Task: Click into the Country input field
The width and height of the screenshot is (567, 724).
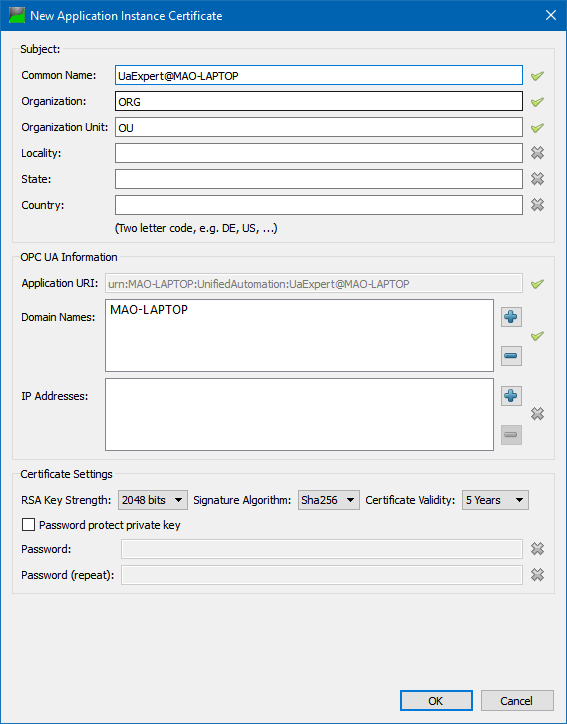Action: click(x=319, y=205)
